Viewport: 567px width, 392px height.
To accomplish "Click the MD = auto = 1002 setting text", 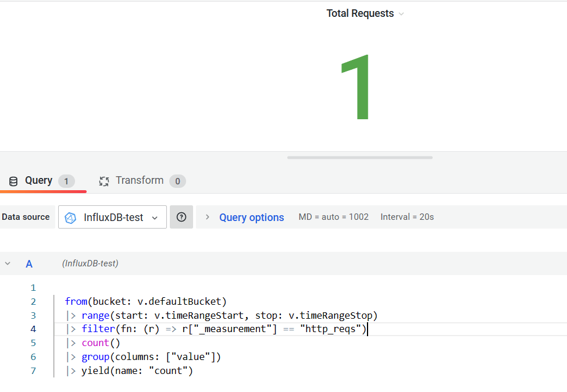I will click(x=333, y=216).
